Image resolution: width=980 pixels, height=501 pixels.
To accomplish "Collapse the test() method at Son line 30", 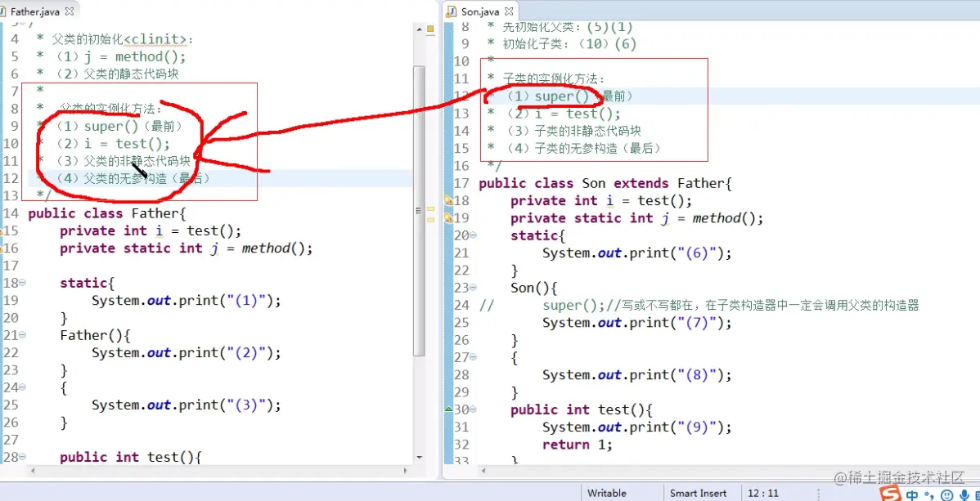I will (473, 409).
